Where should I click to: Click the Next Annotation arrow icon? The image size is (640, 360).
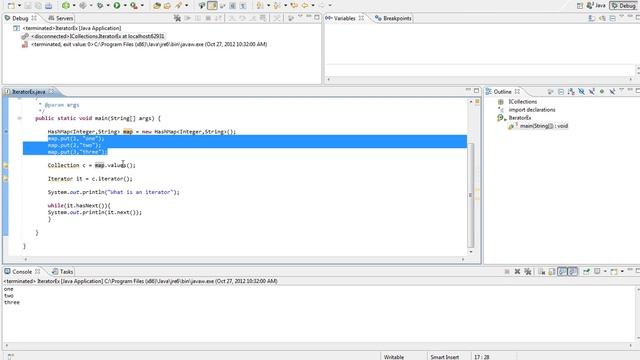260,6
